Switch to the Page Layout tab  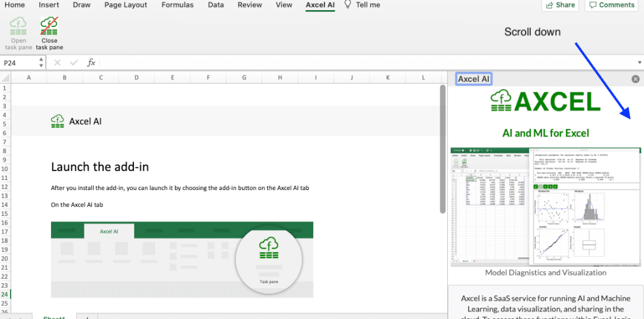pos(126,5)
